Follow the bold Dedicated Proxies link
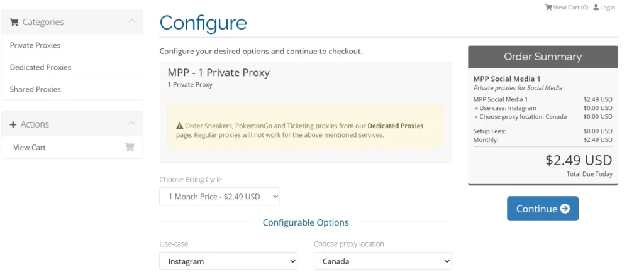Image resolution: width=644 pixels, height=272 pixels. (x=395, y=126)
